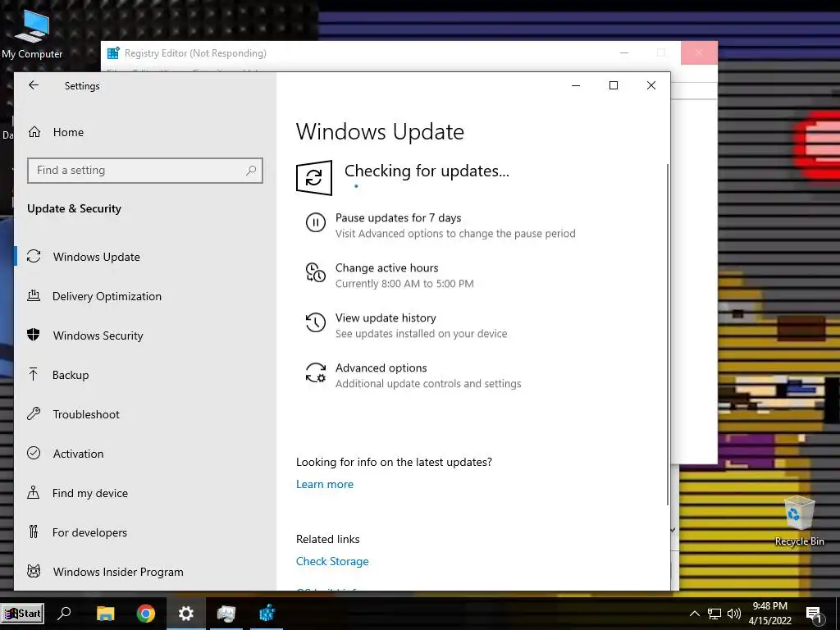Click the Windows Insider Program cat icon
This screenshot has height=630, width=840.
[x=34, y=571]
